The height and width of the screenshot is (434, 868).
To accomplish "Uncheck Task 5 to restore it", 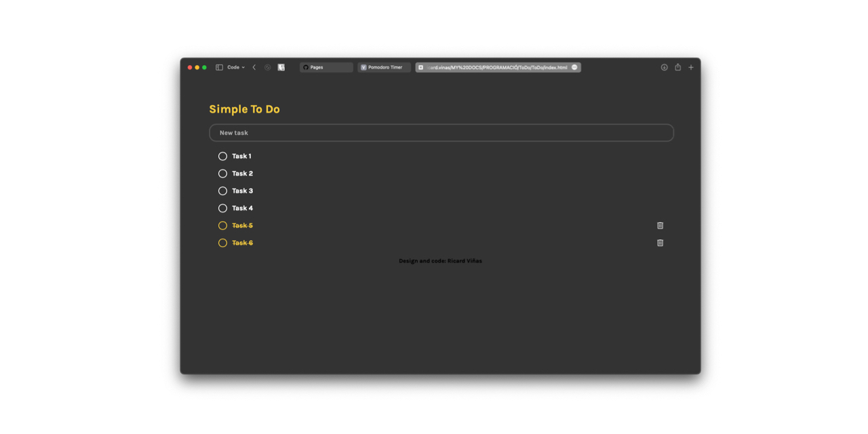I will [x=222, y=225].
